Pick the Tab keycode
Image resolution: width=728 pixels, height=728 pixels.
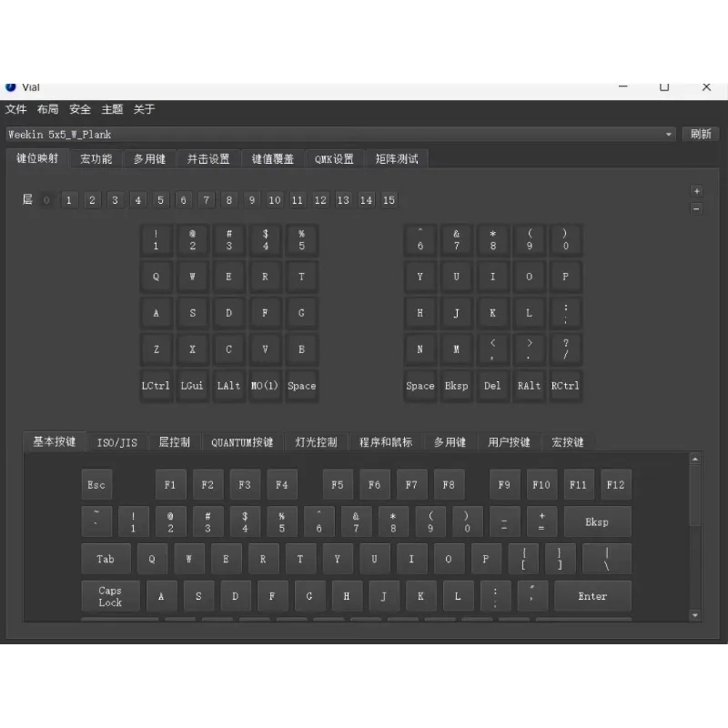[106, 559]
